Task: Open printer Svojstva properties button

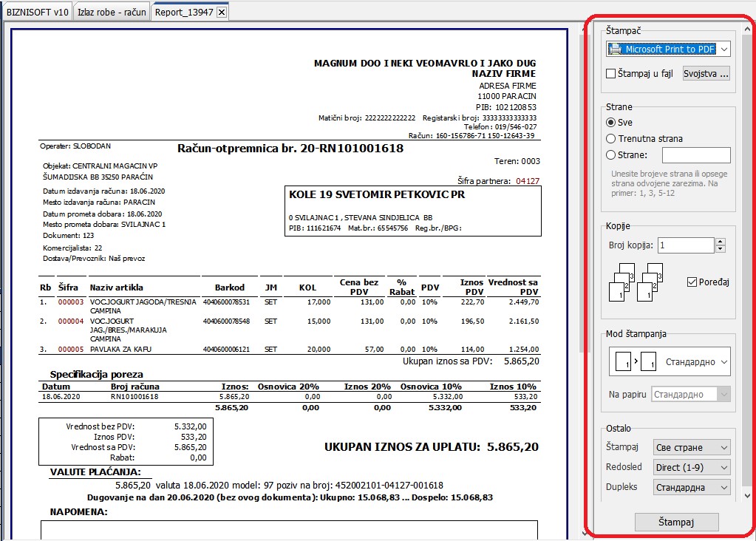Action: tap(706, 74)
